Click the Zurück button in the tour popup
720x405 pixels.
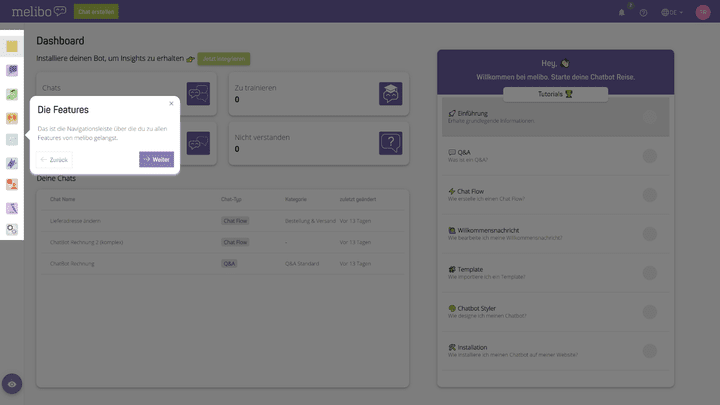tap(55, 159)
